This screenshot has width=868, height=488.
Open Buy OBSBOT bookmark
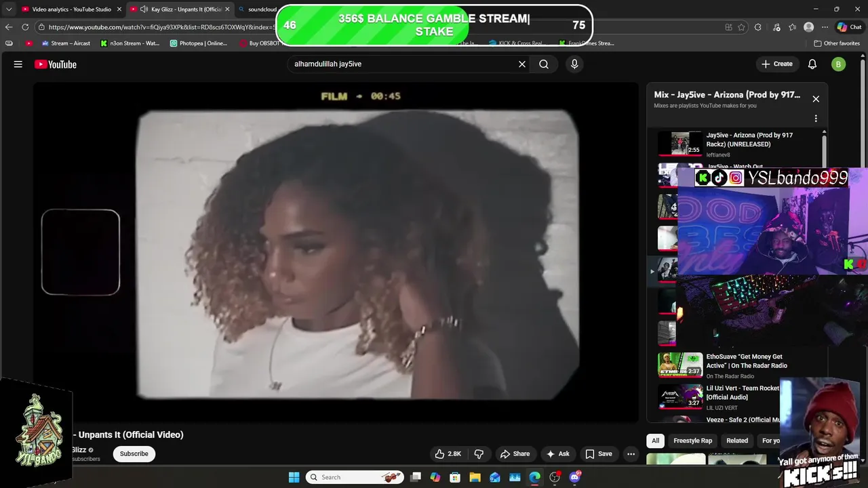tap(259, 43)
